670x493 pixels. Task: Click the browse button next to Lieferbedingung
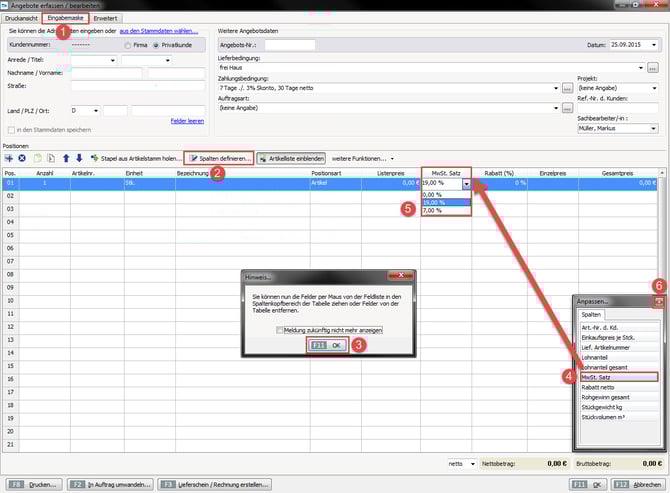(651, 67)
